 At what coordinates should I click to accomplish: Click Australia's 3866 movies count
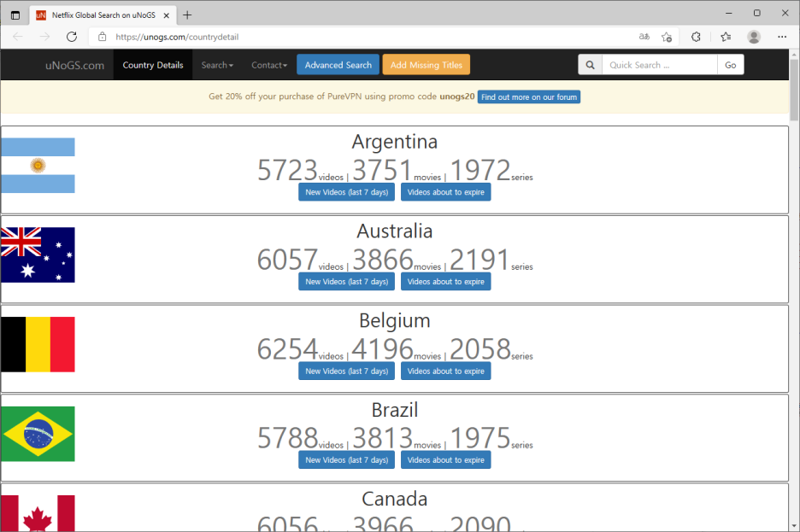pyautogui.click(x=383, y=260)
